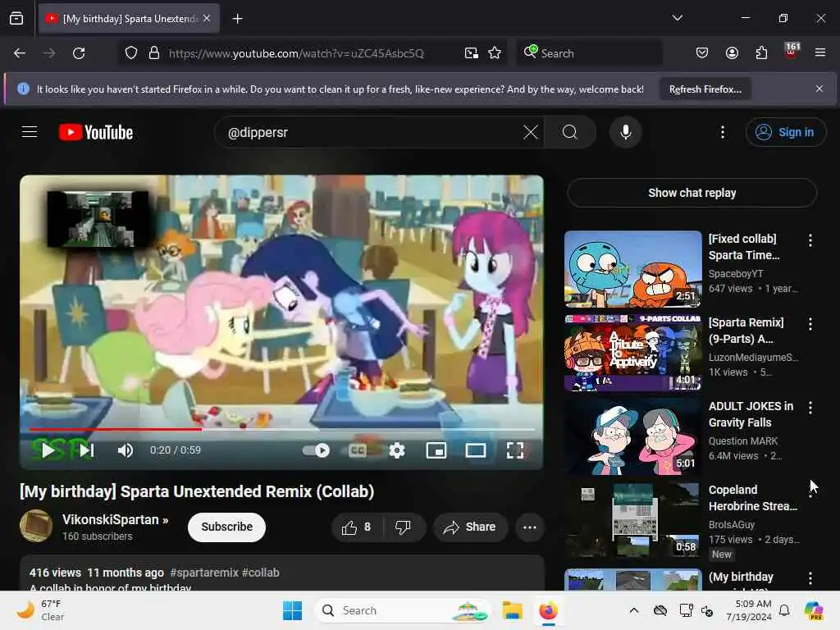Enter full screen mode
This screenshot has width=840, height=630.
[x=515, y=450]
